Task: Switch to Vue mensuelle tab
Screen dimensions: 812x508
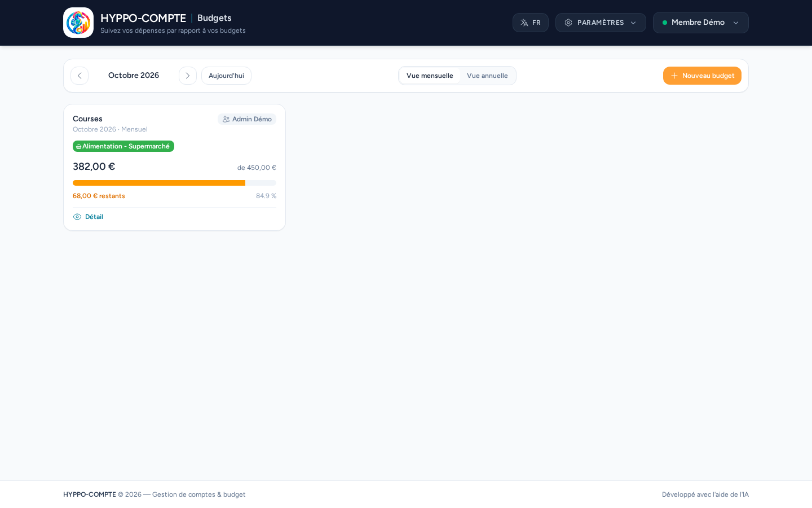Action: coord(430,76)
